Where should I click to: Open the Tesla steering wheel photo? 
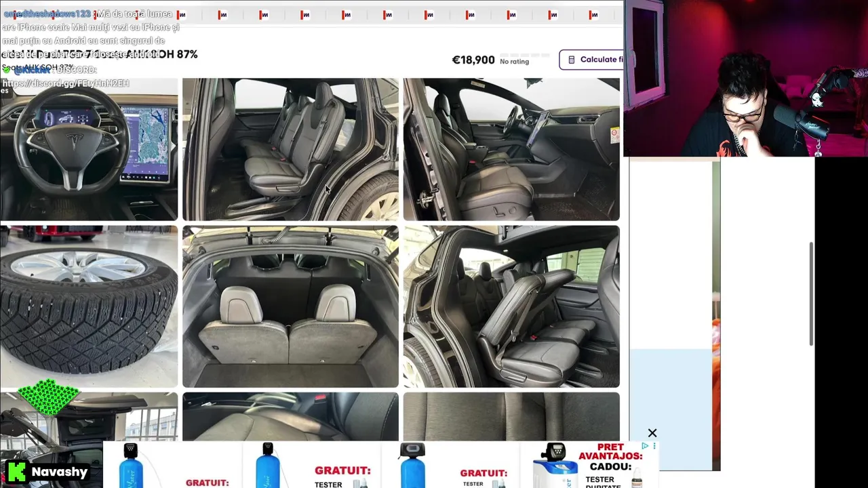tap(89, 150)
